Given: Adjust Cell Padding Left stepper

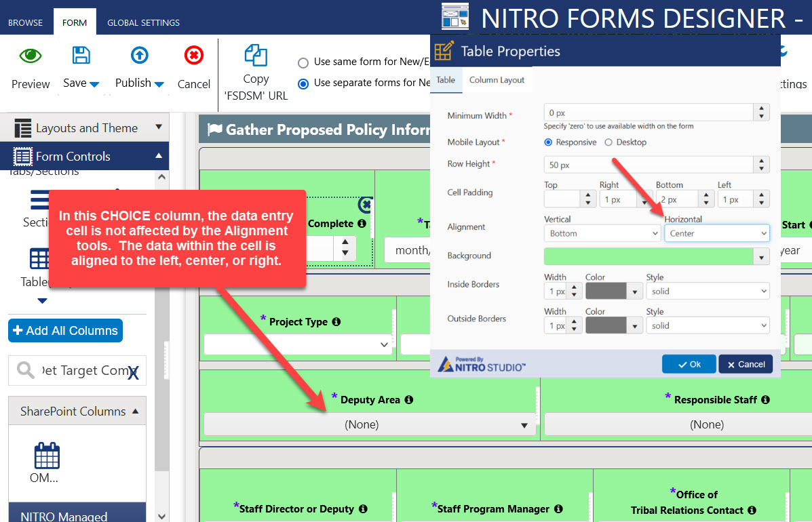Looking at the screenshot, I should (761, 199).
